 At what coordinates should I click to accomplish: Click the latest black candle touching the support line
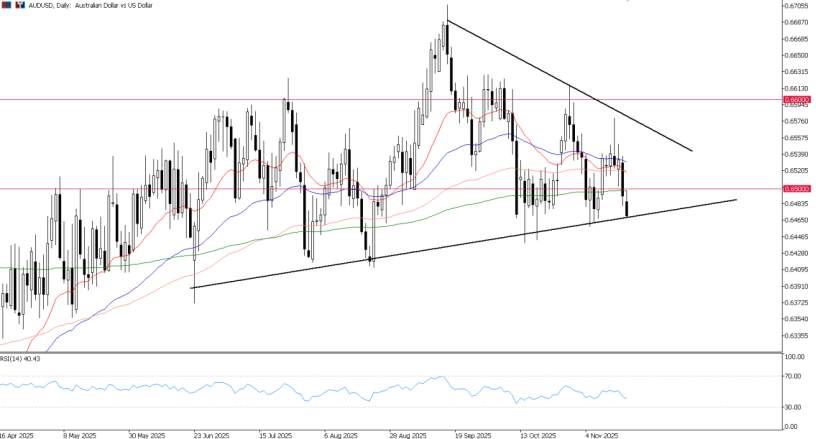(627, 209)
